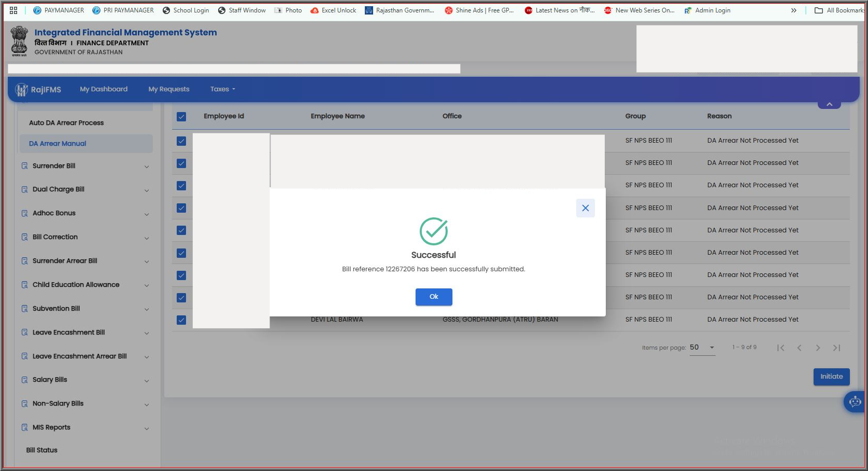Go to first page arrow
Image resolution: width=868 pixels, height=471 pixels.
780,348
